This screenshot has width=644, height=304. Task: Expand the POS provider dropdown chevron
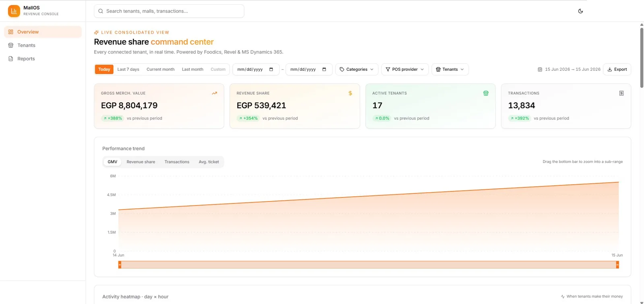tap(422, 69)
